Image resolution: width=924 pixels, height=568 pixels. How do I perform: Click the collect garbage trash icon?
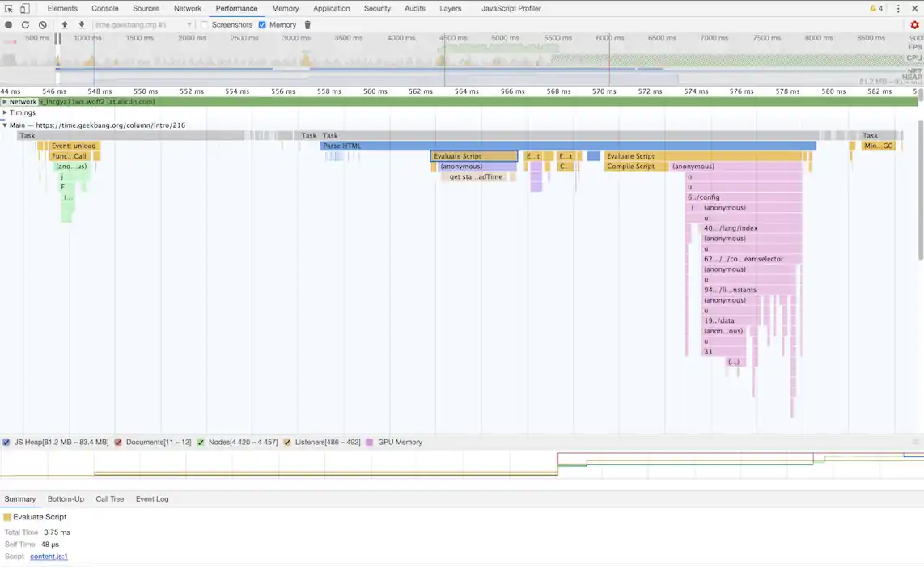pyautogui.click(x=307, y=25)
